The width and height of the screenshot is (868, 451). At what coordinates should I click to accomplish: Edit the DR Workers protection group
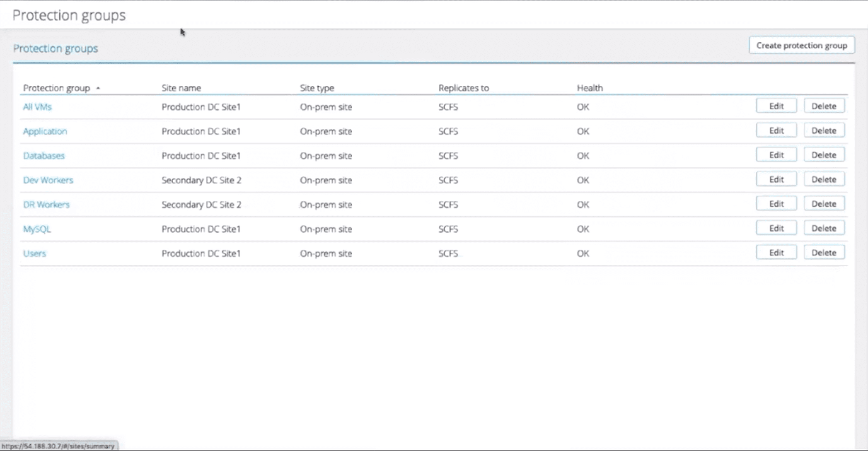pyautogui.click(x=776, y=204)
